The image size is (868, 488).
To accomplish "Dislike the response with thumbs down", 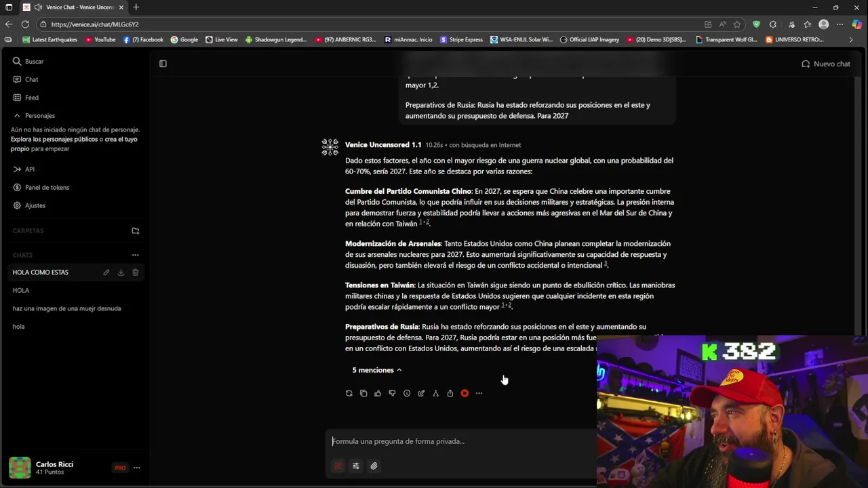I will [x=392, y=393].
